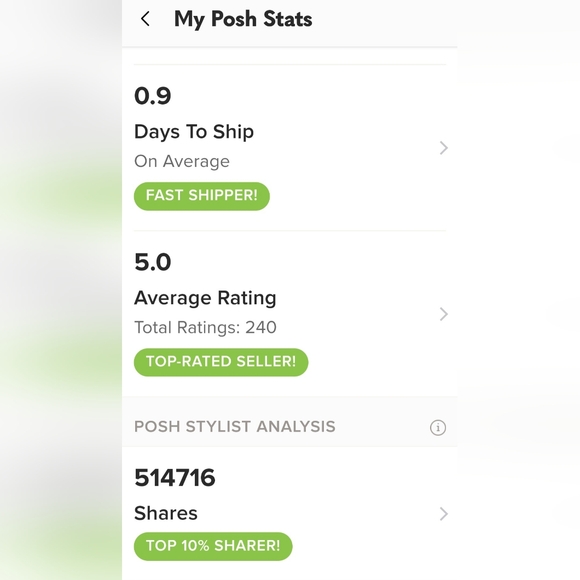Screen dimensions: 580x580
Task: Tap the blank area right of stats
Action: [x=519, y=290]
